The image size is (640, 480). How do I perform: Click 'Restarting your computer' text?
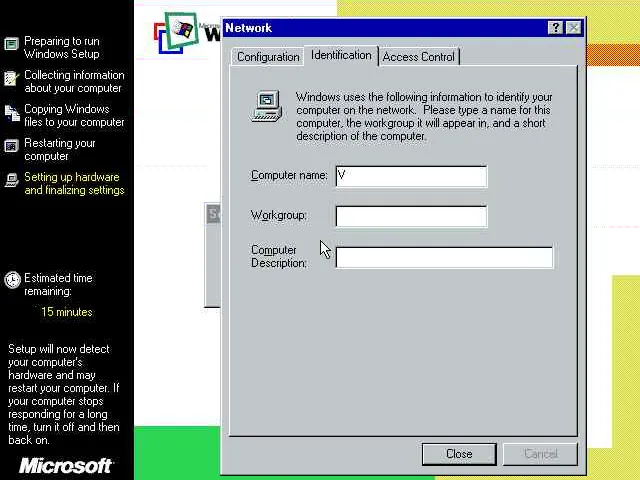point(60,149)
